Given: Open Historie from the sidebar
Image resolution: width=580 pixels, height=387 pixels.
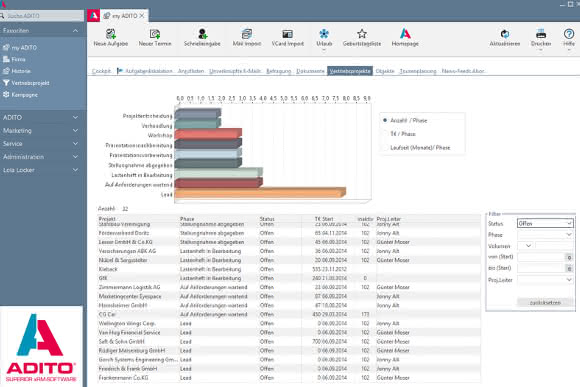Looking at the screenshot, I should (17, 71).
